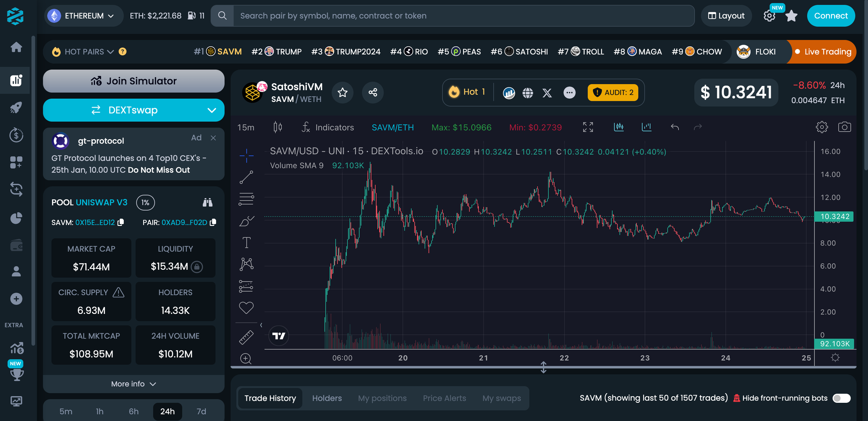Undo last chart action
The height and width of the screenshot is (421, 868).
pos(675,127)
